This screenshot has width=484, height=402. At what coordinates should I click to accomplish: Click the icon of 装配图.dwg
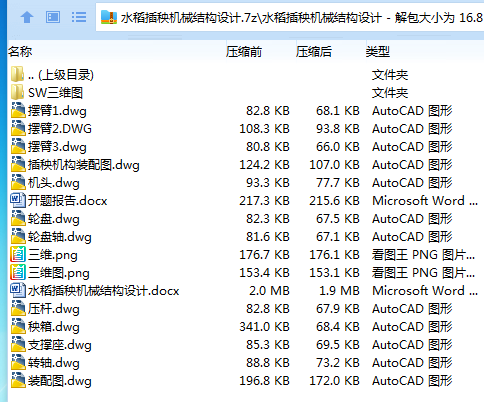point(18,380)
